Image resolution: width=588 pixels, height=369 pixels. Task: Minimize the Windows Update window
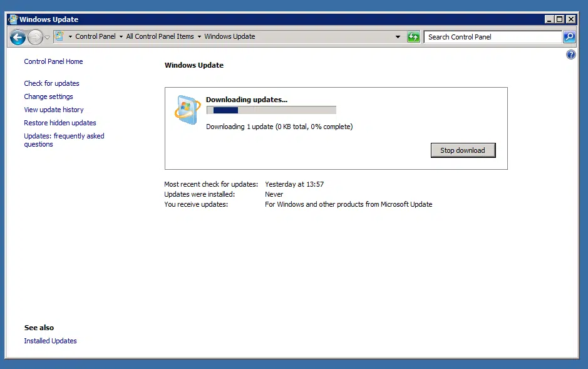point(549,19)
